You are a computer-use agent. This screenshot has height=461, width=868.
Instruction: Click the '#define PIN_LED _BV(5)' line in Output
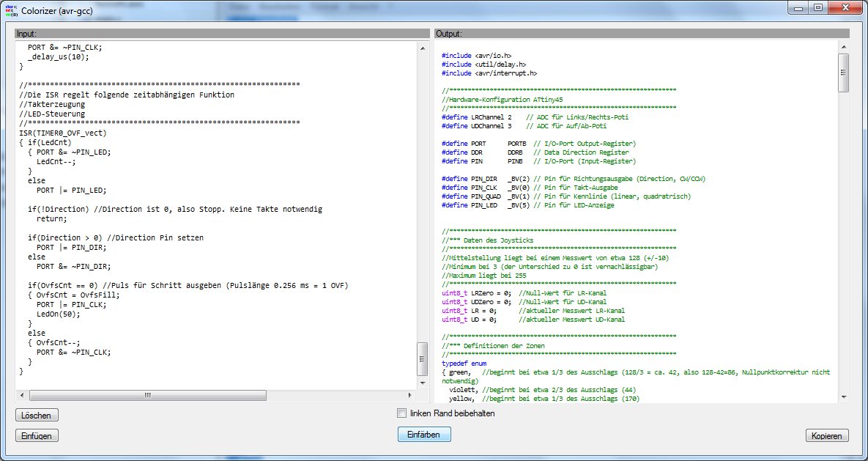528,205
